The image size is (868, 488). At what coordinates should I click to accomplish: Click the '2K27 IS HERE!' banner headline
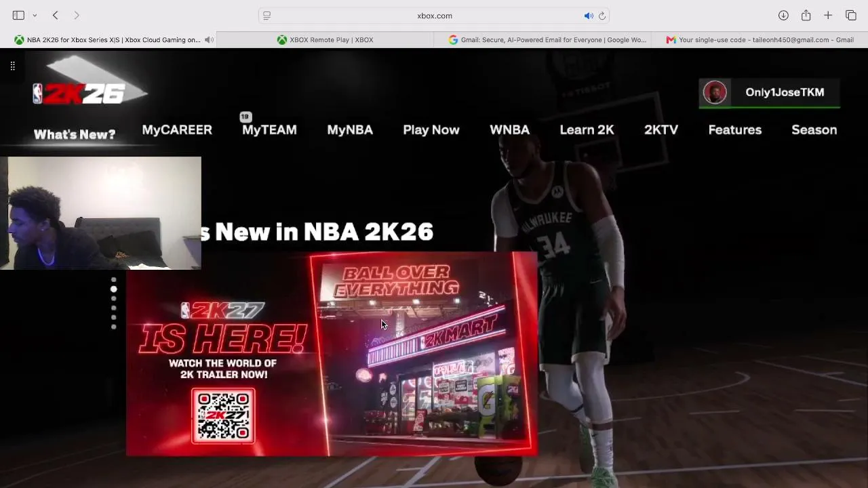tap(223, 329)
